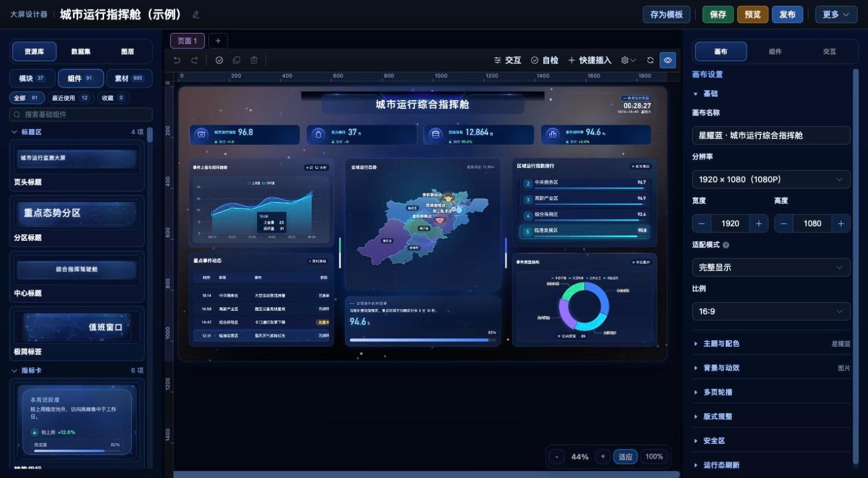Run the 自检 self-check

544,60
